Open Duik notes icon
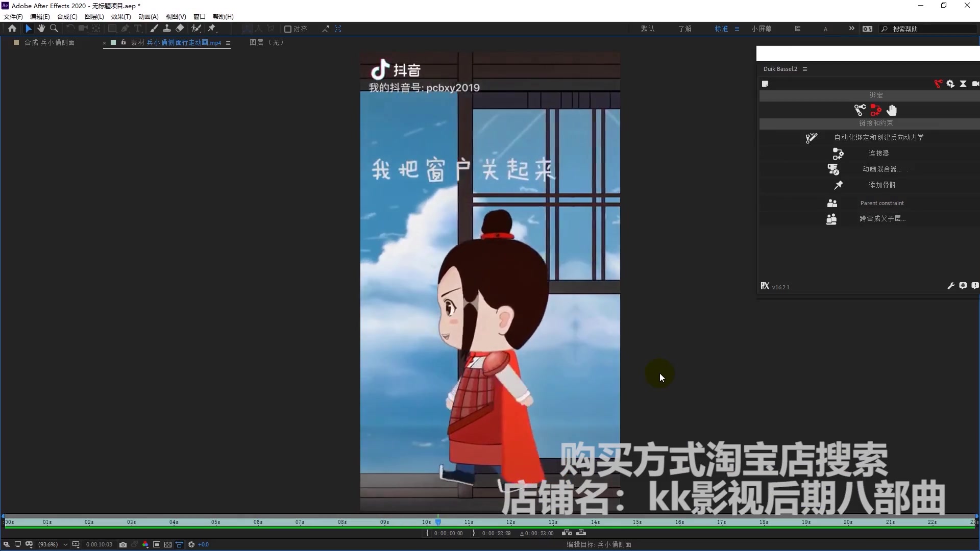 click(765, 84)
